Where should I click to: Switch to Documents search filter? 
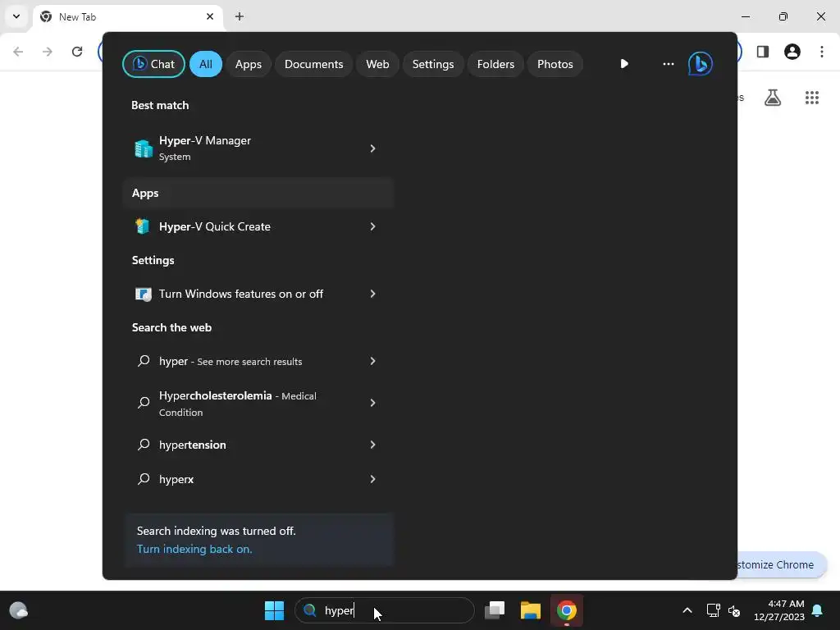click(x=313, y=64)
